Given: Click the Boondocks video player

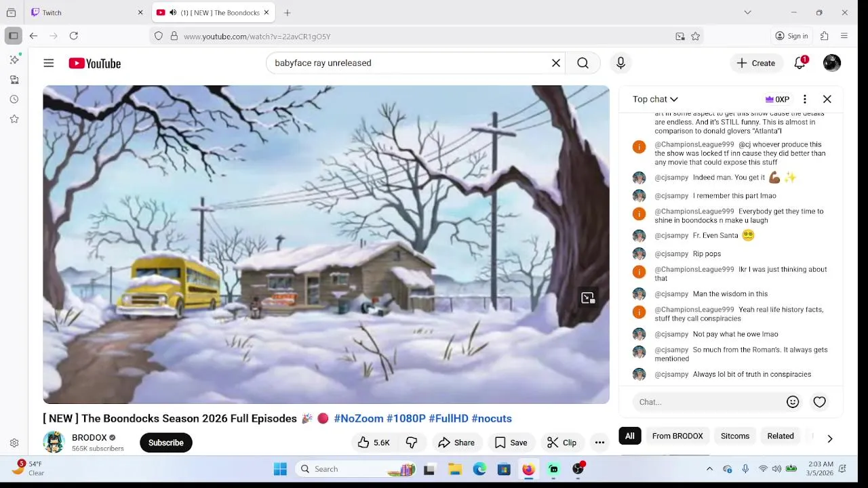Looking at the screenshot, I should click(326, 245).
